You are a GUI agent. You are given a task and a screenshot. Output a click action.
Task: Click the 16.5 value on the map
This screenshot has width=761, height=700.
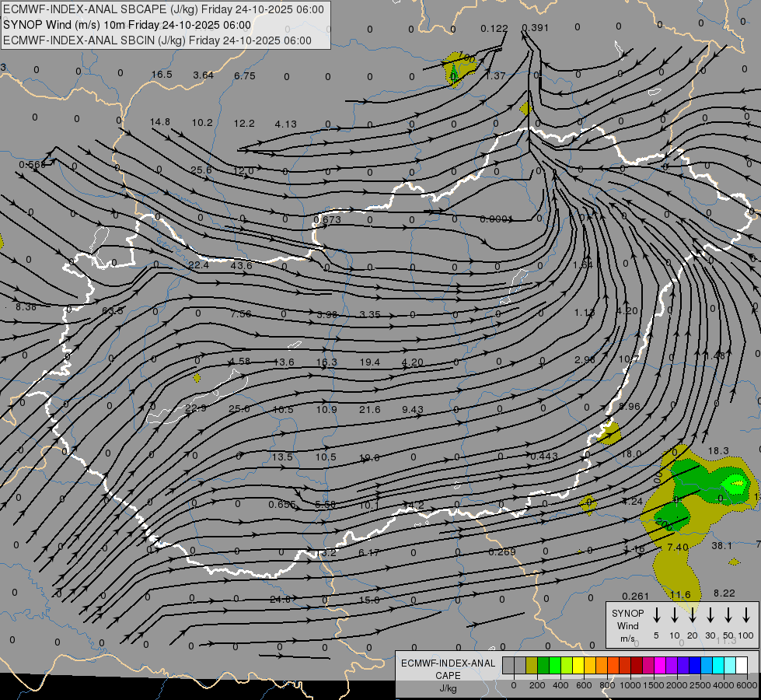coord(162,75)
